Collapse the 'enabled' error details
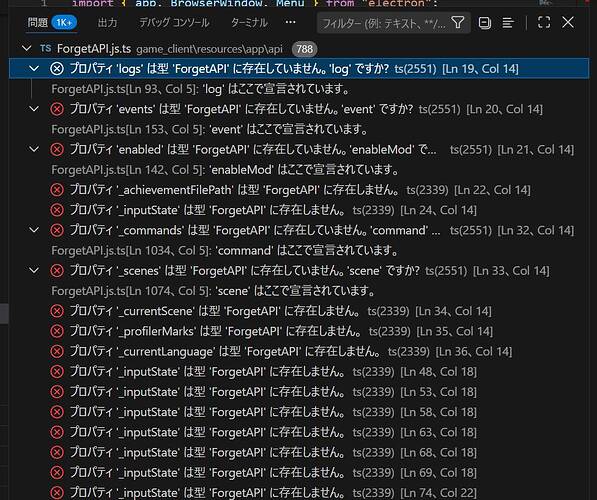Screen dimensions: 597x500 [x=34, y=149]
